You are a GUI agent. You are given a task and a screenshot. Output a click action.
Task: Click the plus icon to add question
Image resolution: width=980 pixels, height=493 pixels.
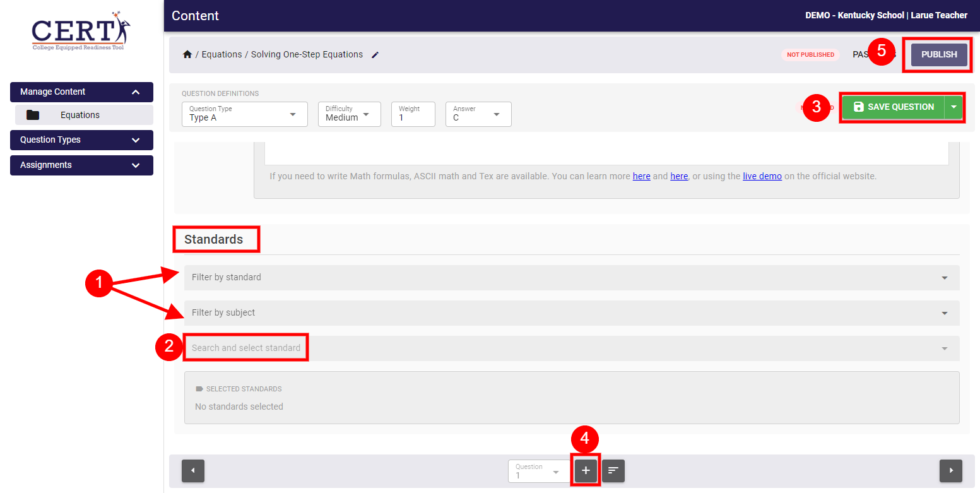[x=586, y=471]
